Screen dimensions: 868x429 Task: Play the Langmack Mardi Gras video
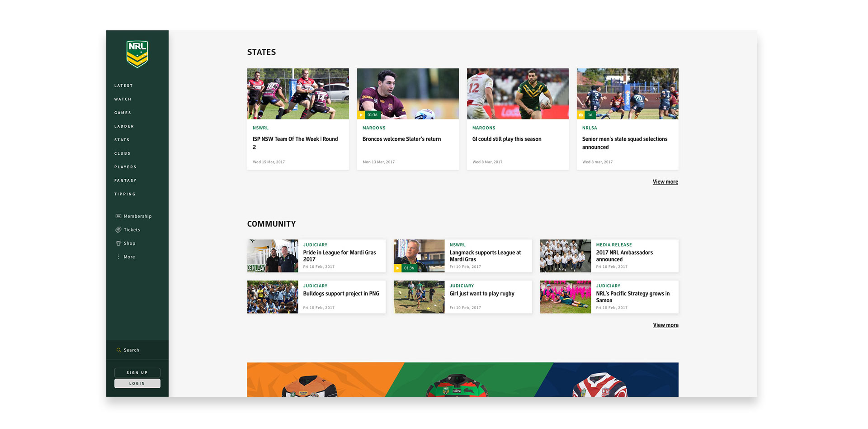click(x=397, y=268)
